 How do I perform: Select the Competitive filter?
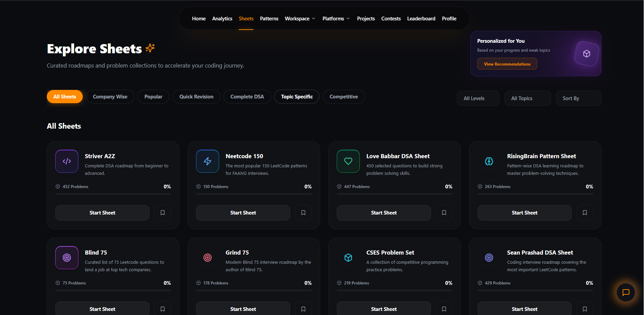click(x=344, y=97)
